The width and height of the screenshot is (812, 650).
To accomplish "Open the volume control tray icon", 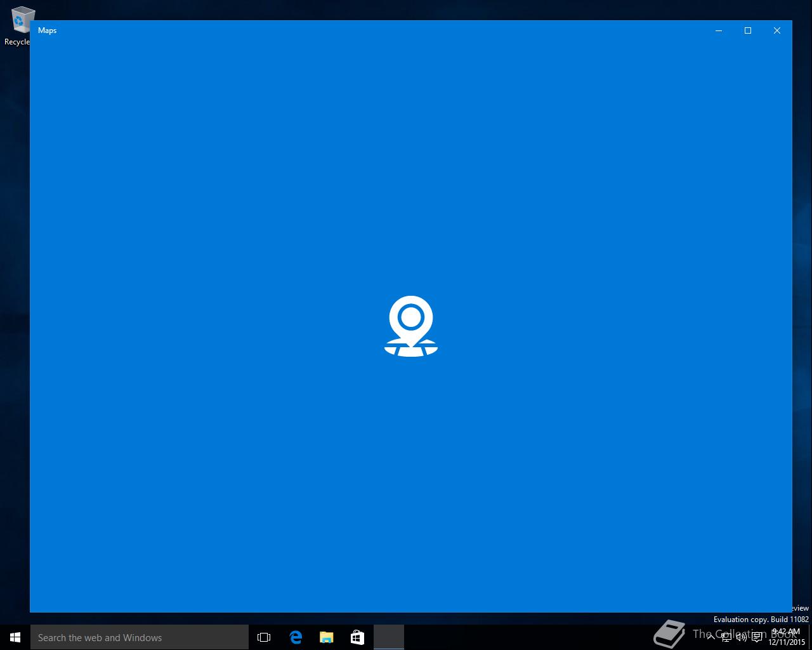I will (741, 637).
